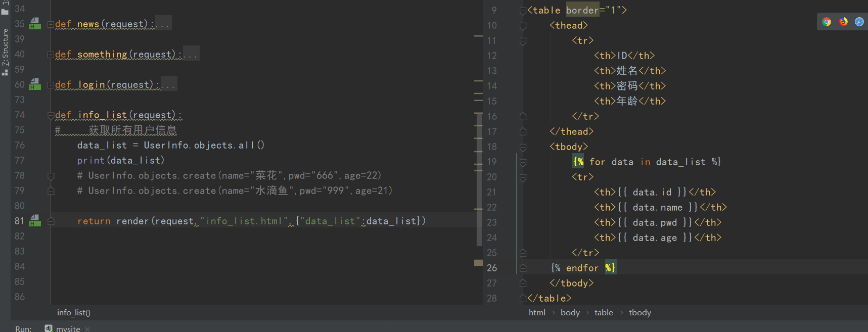
Task: Click the 年龄 table header text
Action: click(627, 101)
